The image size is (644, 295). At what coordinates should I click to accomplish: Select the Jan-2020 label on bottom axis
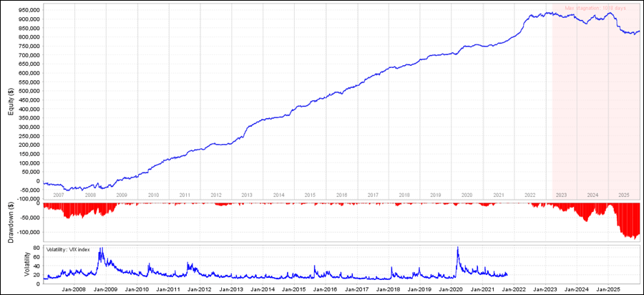point(452,289)
